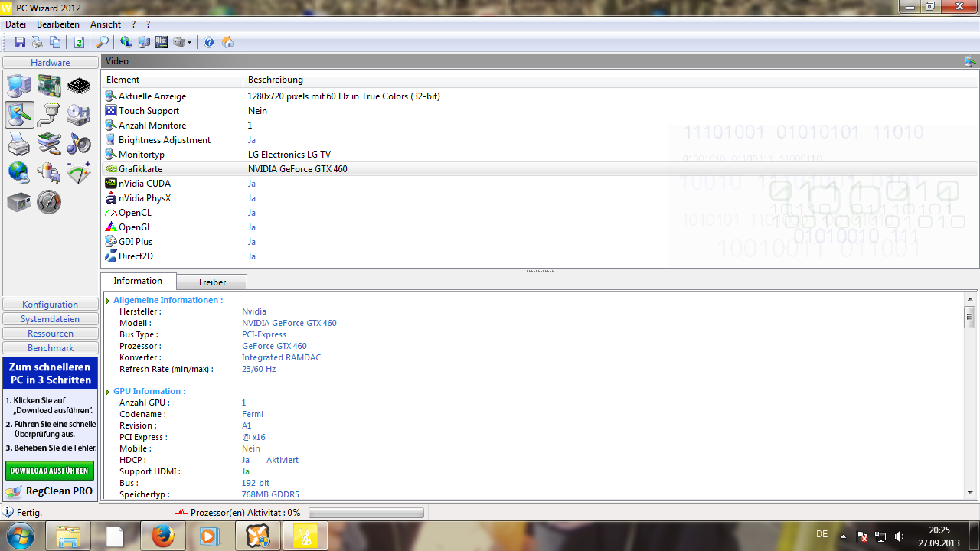Click the Home house toolbar icon

coord(227,42)
